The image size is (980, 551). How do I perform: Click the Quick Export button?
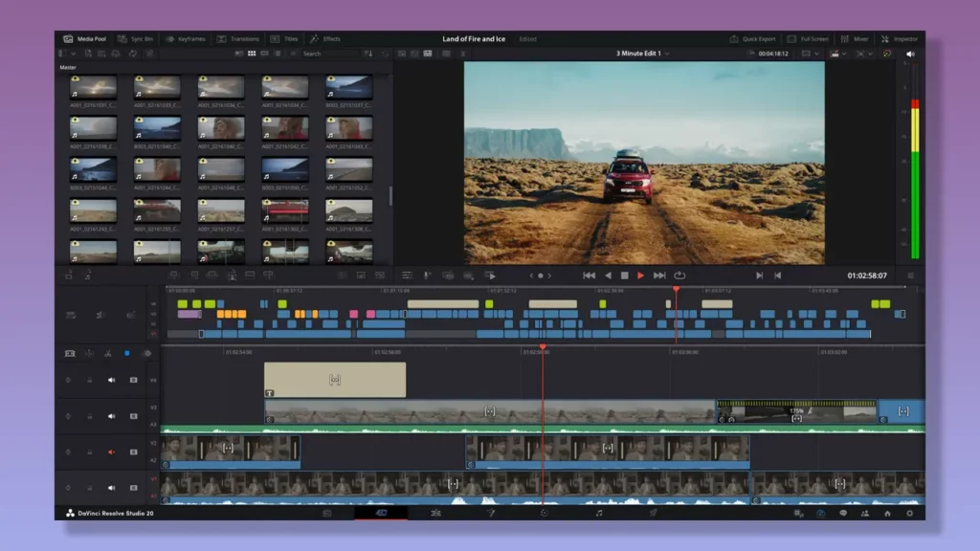click(x=752, y=38)
